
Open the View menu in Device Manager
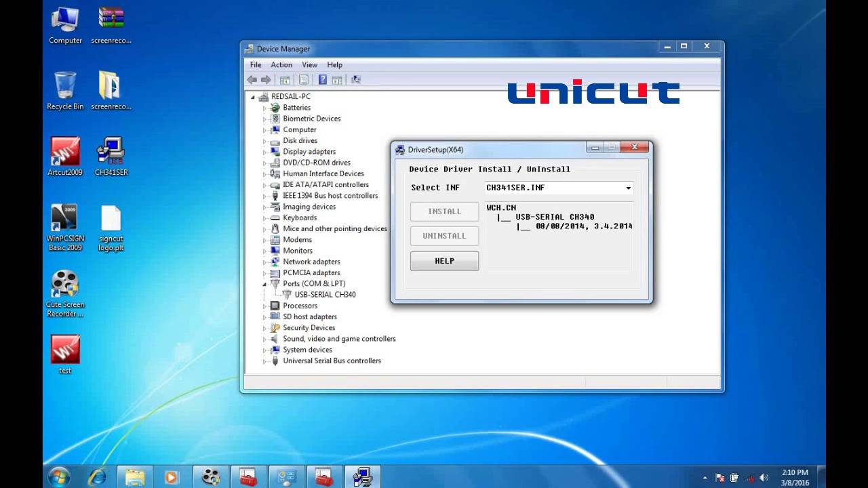(310, 65)
